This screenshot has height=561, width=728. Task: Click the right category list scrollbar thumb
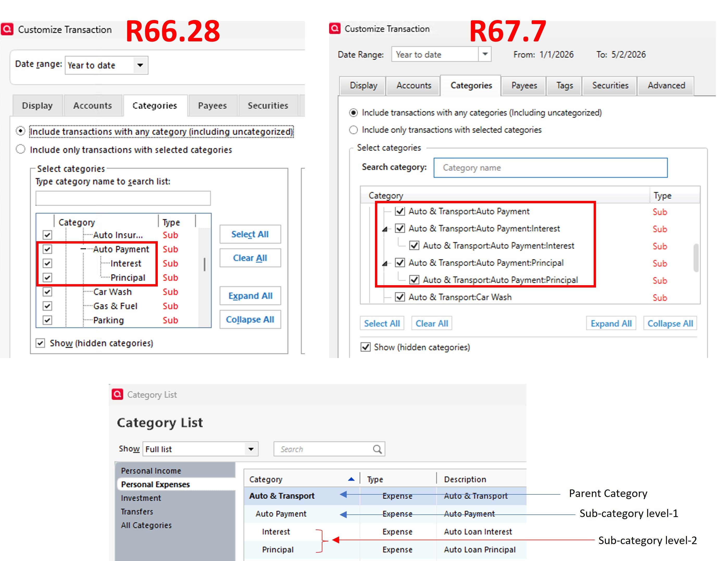[x=696, y=258]
